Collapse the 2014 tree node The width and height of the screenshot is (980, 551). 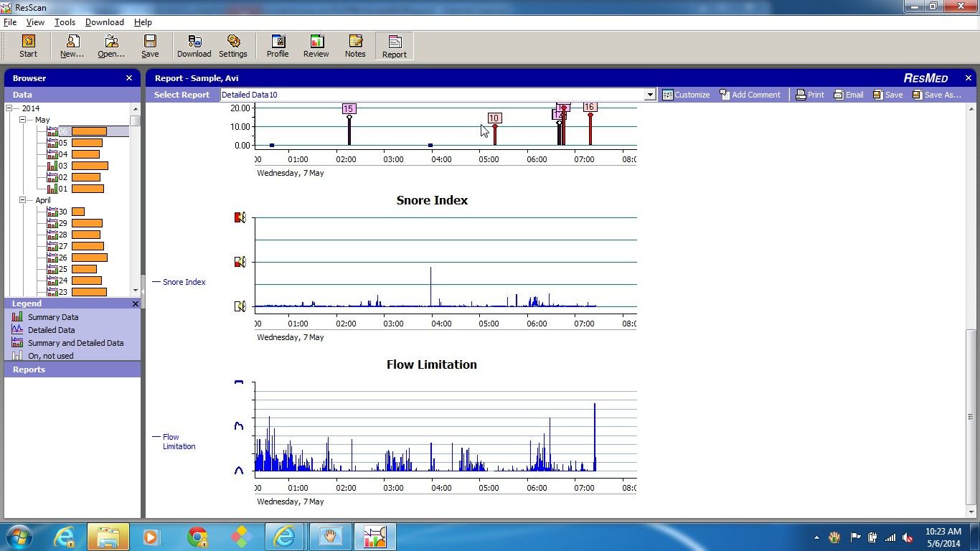tap(9, 108)
